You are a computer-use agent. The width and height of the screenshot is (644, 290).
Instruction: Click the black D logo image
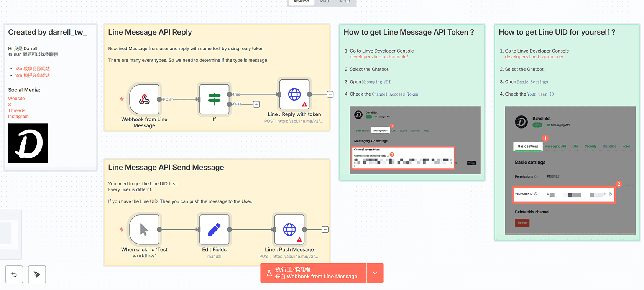coord(28,143)
